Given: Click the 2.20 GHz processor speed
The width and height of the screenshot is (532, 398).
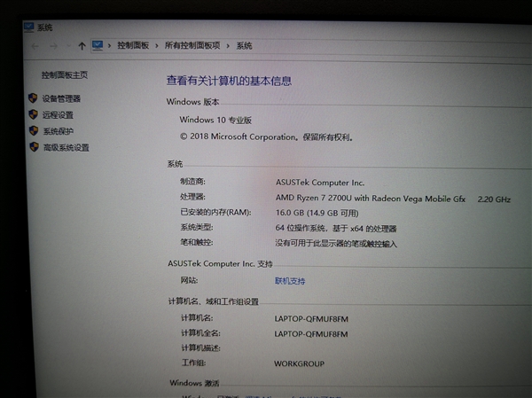Looking at the screenshot, I should coord(494,199).
